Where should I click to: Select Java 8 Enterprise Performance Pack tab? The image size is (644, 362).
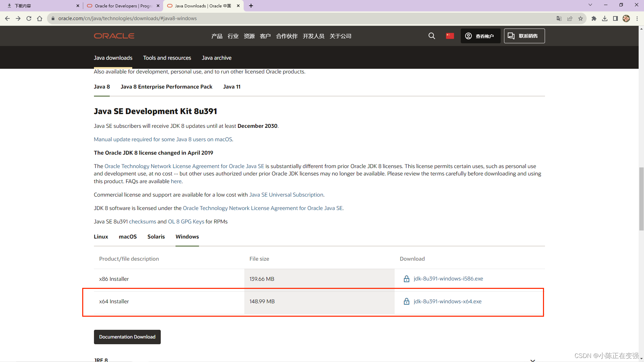tap(166, 87)
